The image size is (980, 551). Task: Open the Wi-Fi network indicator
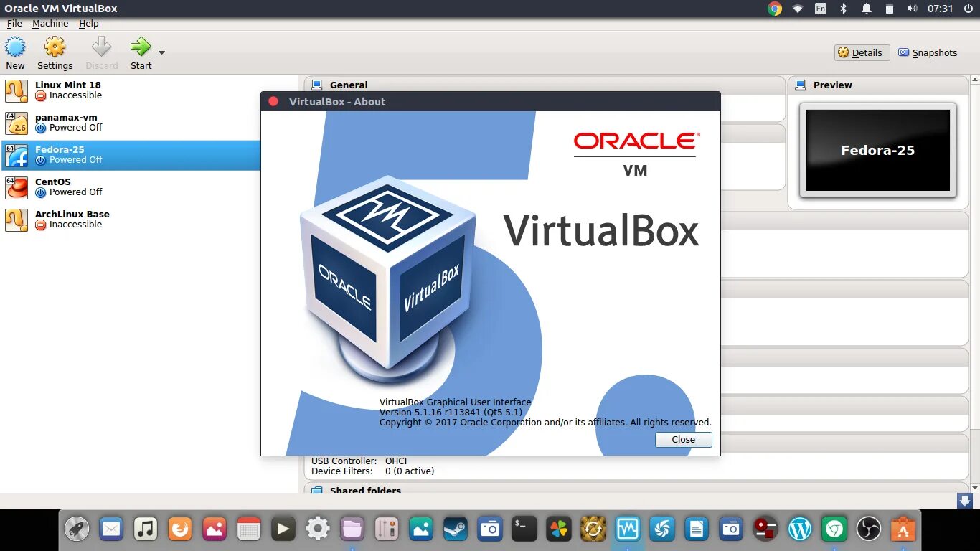click(x=798, y=9)
